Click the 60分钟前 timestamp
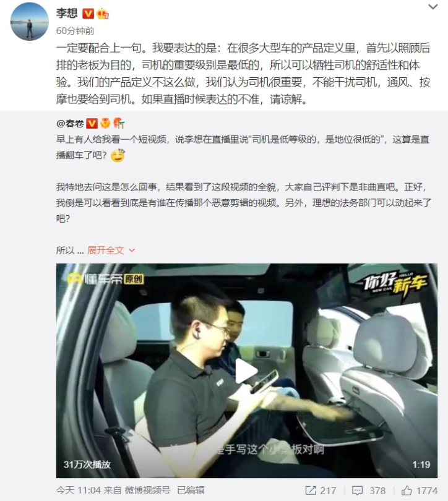The height and width of the screenshot is (501, 448). (x=75, y=31)
